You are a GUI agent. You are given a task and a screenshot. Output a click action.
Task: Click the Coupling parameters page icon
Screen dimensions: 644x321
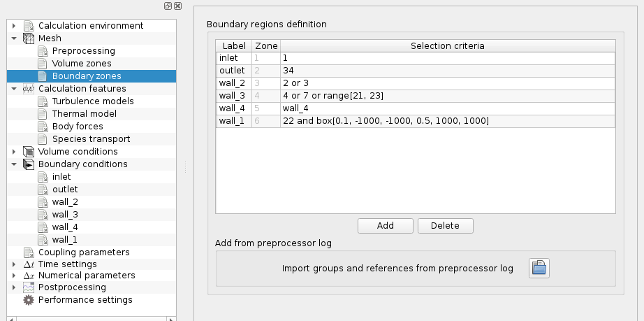(x=29, y=252)
